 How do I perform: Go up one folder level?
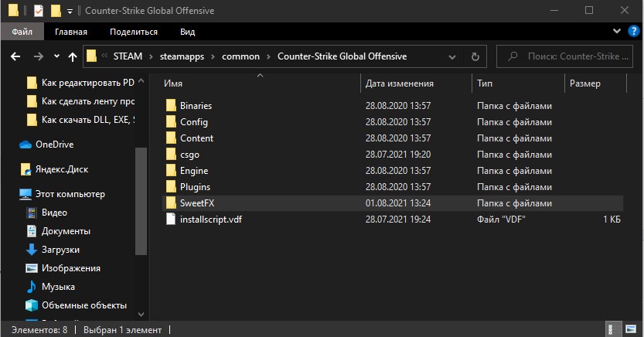point(73,56)
